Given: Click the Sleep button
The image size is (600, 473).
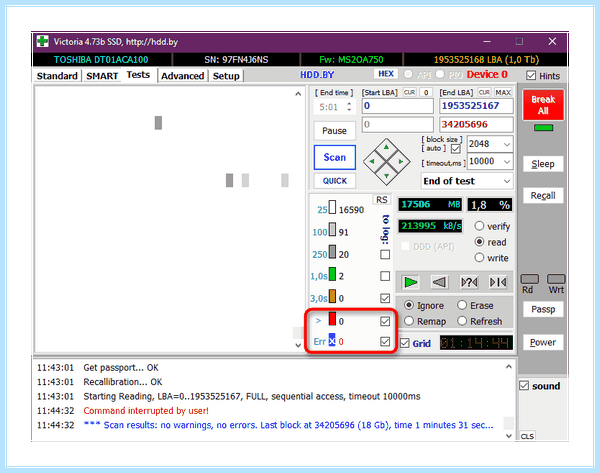Looking at the screenshot, I should pos(543,164).
